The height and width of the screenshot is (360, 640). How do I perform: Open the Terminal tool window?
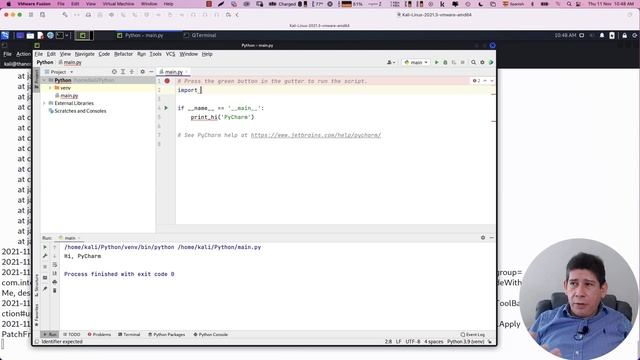click(x=129, y=334)
